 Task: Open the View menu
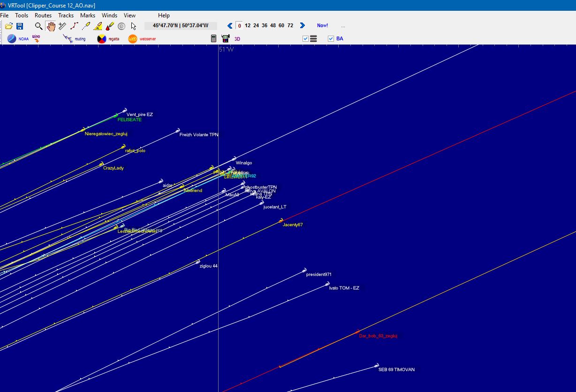pos(129,15)
